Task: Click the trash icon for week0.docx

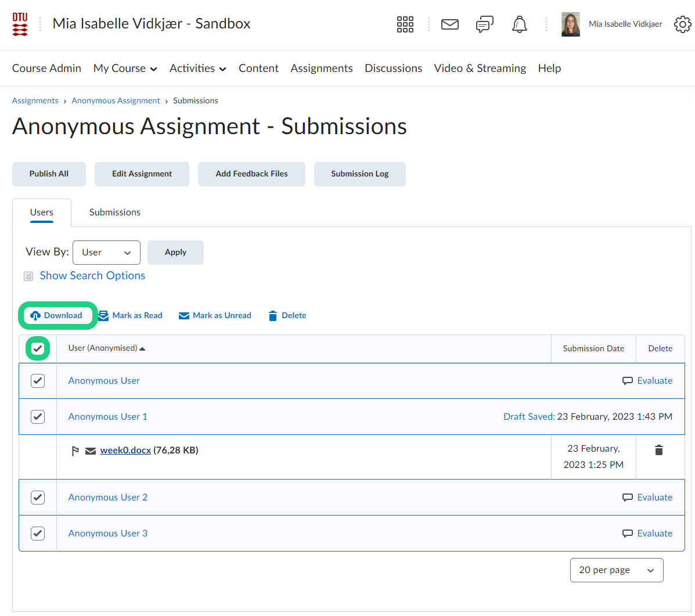Action: point(659,450)
